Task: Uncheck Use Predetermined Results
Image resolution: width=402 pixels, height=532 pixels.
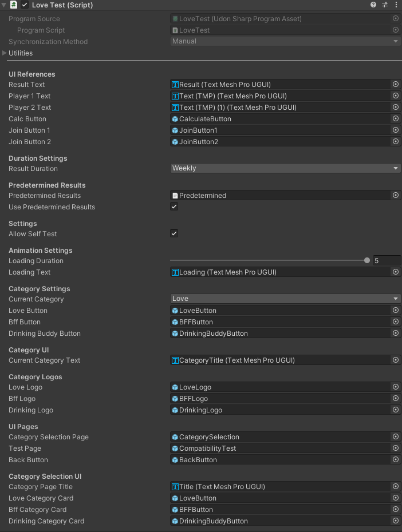Action: pyautogui.click(x=174, y=207)
